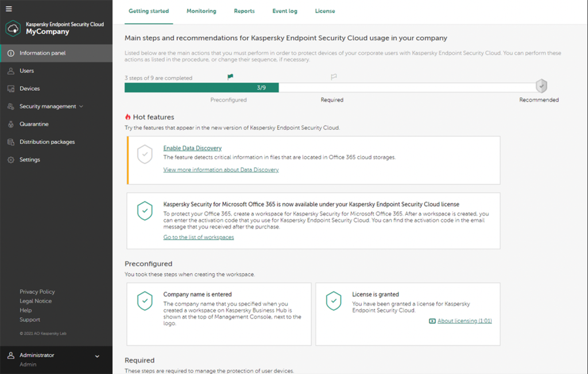Click the shield beside License is granted
588x374 pixels.
click(334, 301)
